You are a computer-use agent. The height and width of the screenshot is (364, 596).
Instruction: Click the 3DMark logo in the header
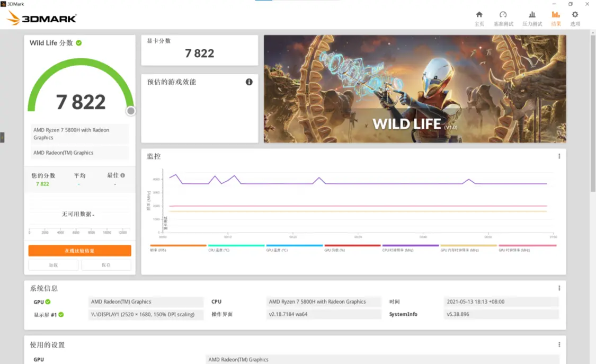click(x=42, y=19)
